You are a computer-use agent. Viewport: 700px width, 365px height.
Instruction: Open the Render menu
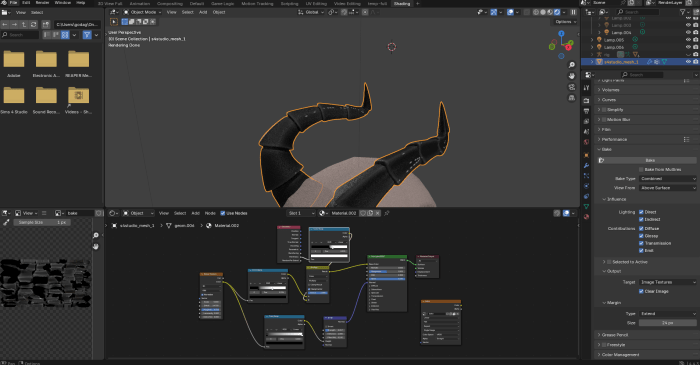point(42,3)
